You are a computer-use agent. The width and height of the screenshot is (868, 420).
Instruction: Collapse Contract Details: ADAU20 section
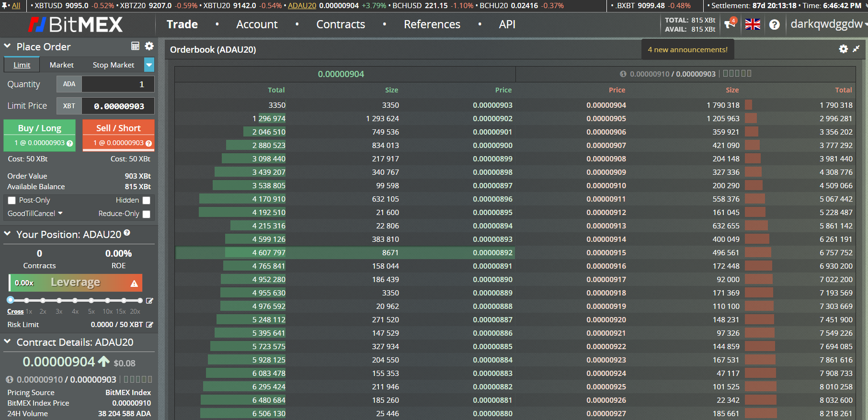(7, 341)
